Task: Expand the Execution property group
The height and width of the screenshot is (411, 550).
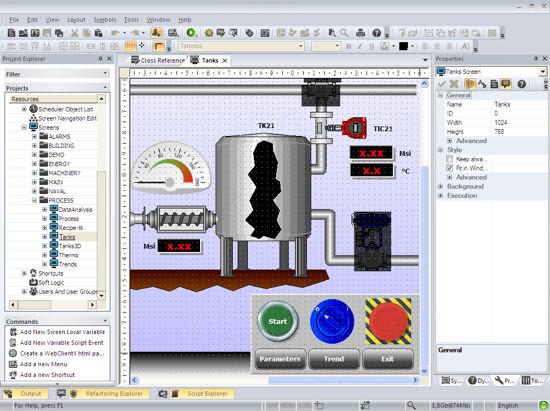Action: tap(441, 195)
